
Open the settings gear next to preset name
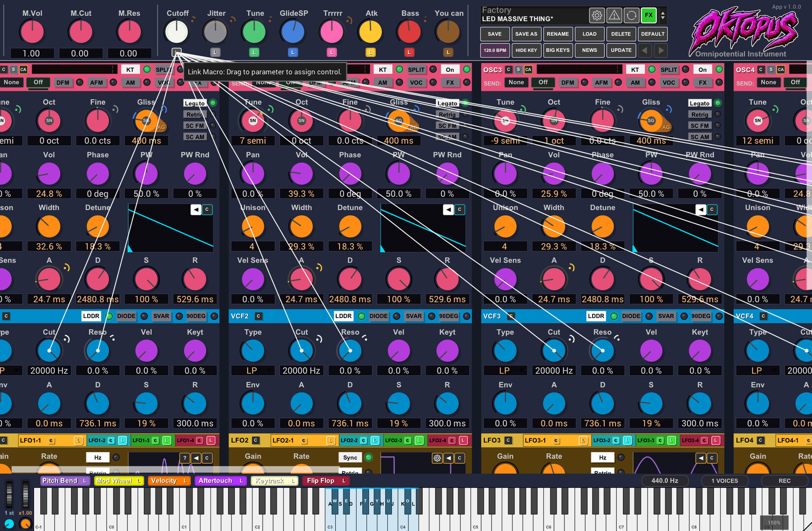point(596,16)
